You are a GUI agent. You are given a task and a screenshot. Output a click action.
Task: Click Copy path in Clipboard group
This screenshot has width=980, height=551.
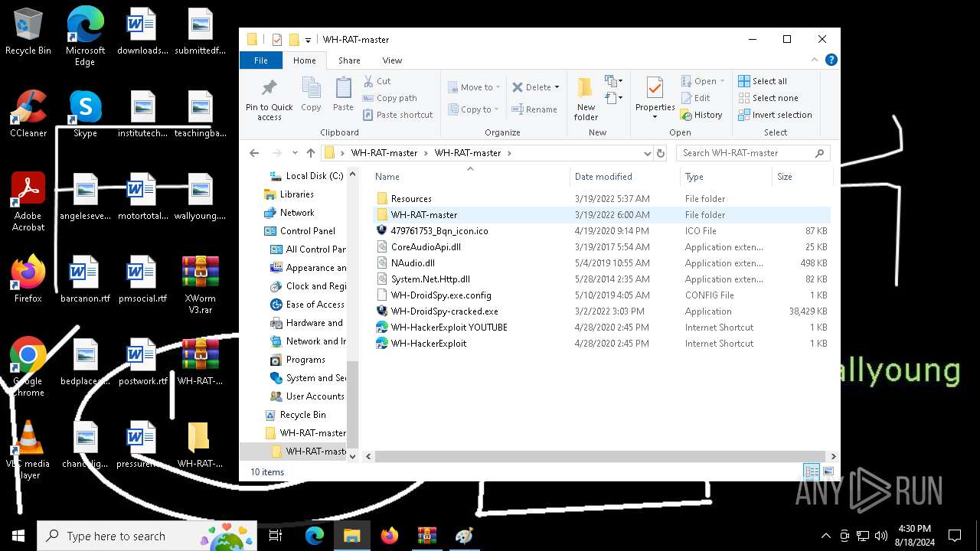(390, 98)
